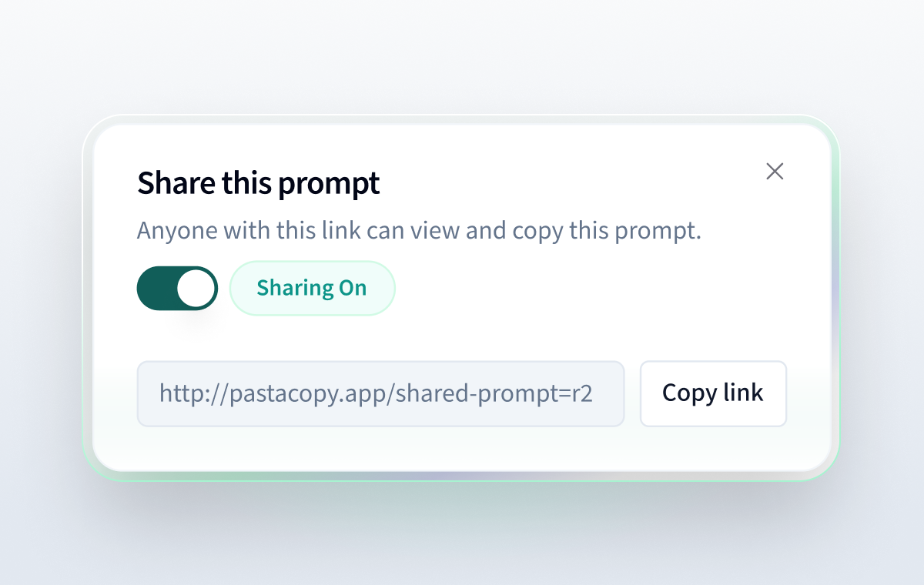Click the teal toggle switch knob

coord(196,288)
